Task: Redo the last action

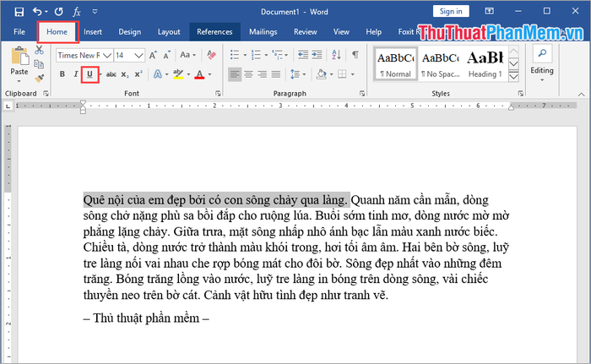Action: (59, 12)
